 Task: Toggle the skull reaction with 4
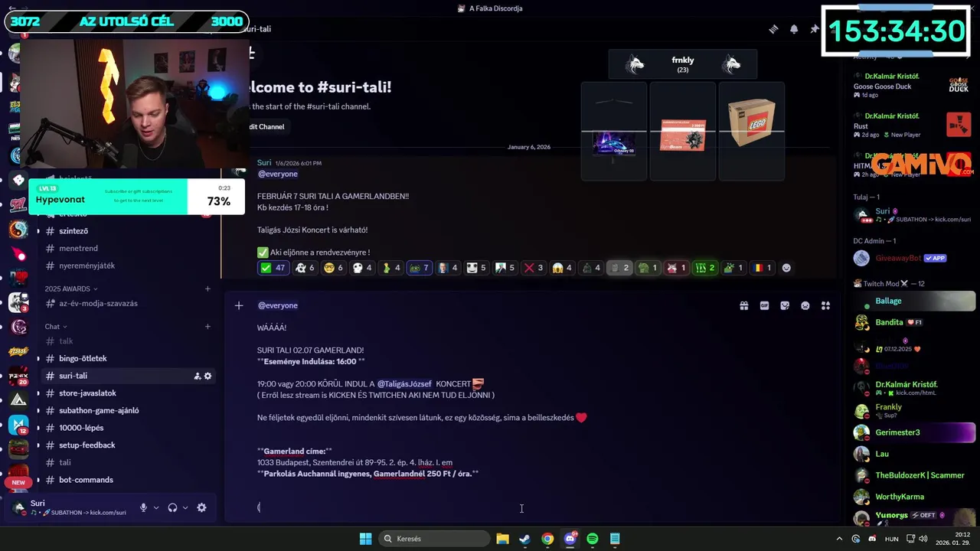click(364, 268)
